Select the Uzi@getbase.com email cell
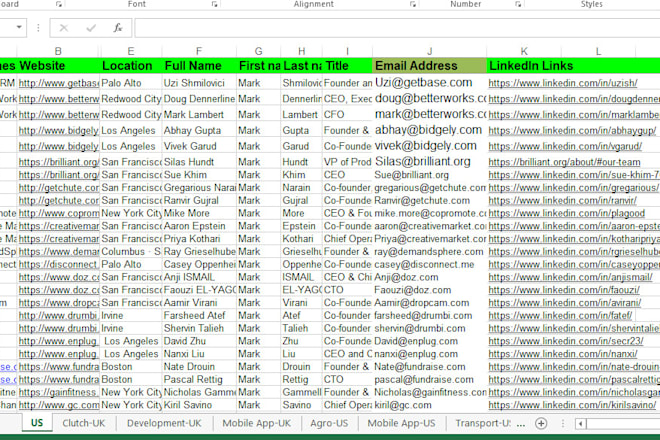The image size is (660, 440). pyautogui.click(x=429, y=83)
